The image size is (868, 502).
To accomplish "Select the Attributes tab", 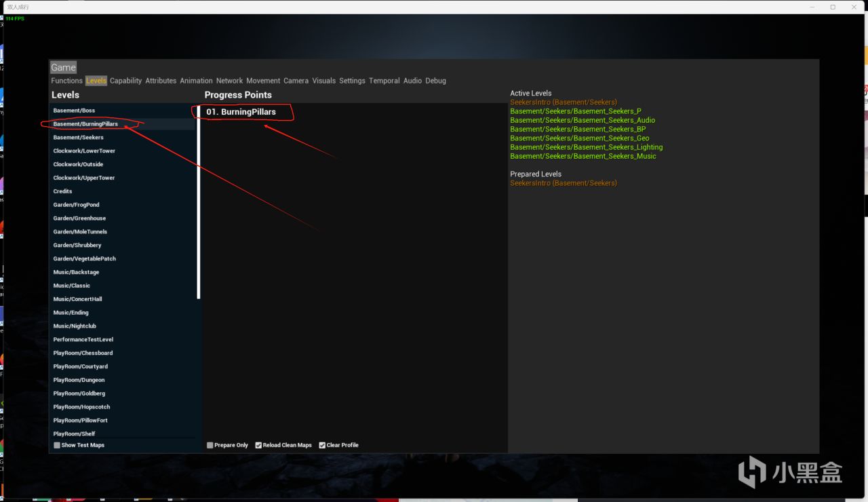I will tap(161, 81).
